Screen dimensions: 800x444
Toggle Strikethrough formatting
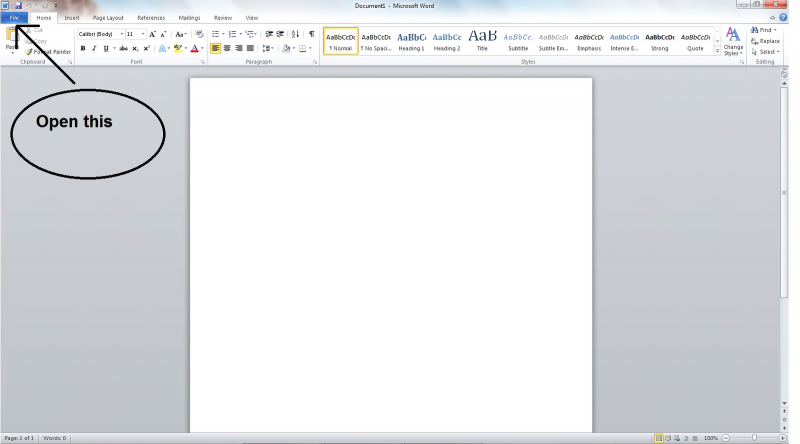coord(123,48)
